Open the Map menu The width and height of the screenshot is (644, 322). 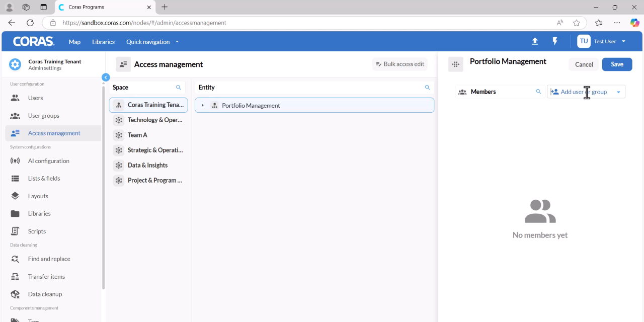coord(74,42)
